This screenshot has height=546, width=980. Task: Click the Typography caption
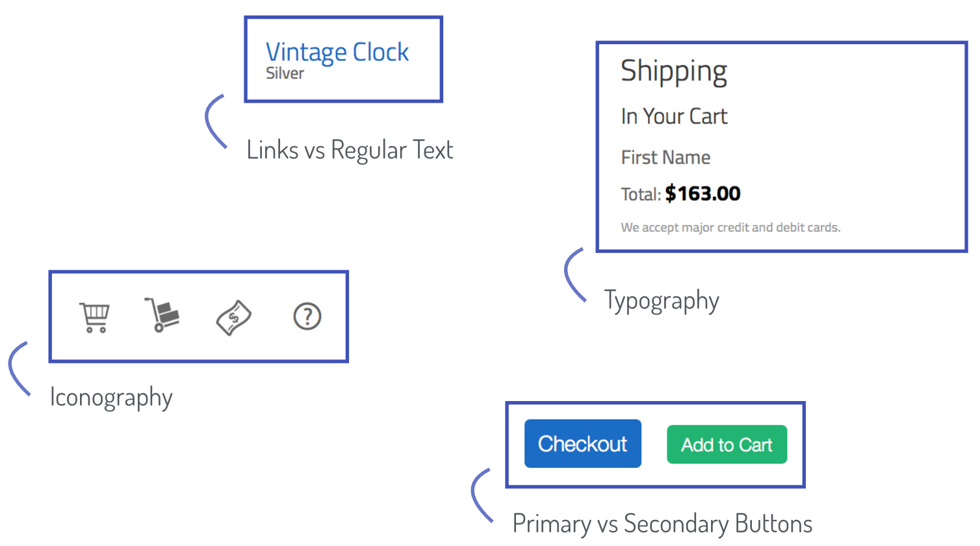(x=662, y=302)
